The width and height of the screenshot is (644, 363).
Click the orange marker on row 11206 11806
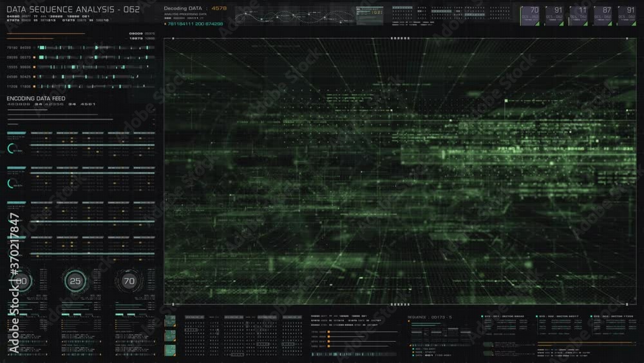(35, 87)
